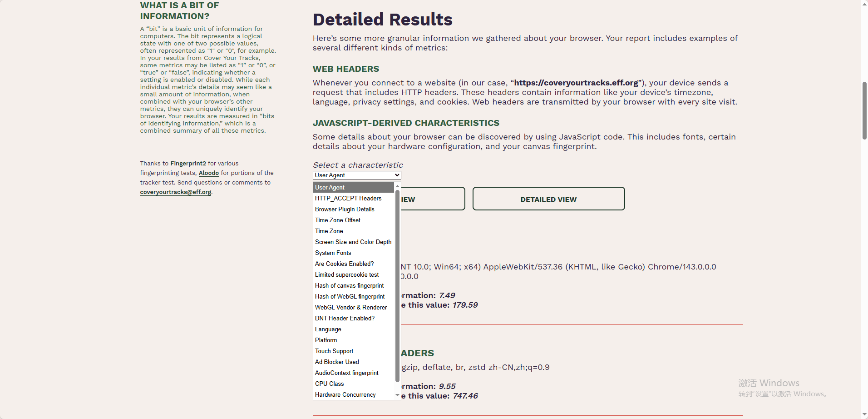Select DNT Header Enabled? option
This screenshot has width=868, height=419.
345,319
